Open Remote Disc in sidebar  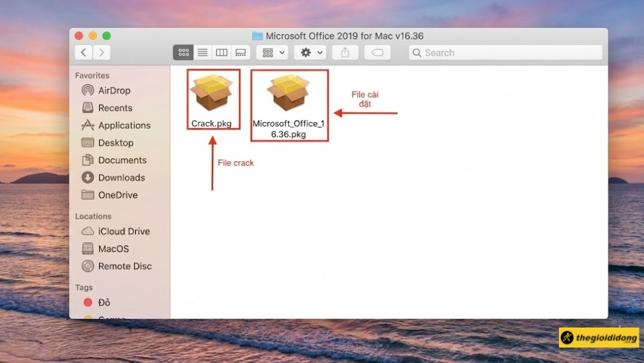(x=124, y=266)
